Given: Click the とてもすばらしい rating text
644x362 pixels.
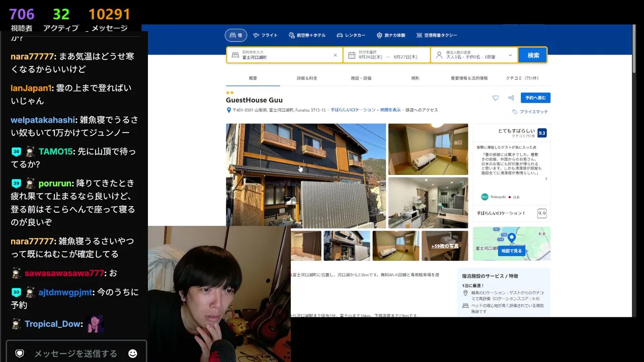Looking at the screenshot, I should point(516,131).
